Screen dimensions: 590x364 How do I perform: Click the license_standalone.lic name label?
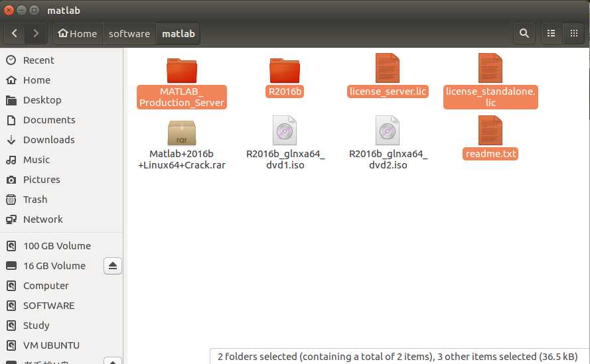coord(490,97)
